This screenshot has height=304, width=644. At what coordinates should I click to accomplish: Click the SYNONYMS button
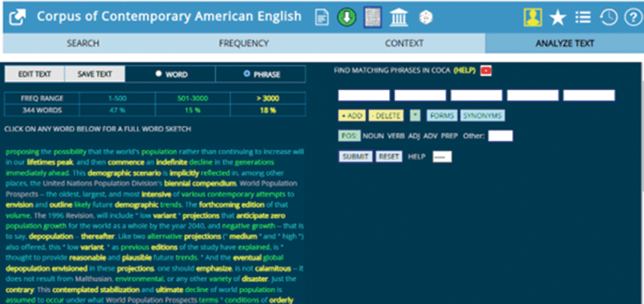pos(482,116)
